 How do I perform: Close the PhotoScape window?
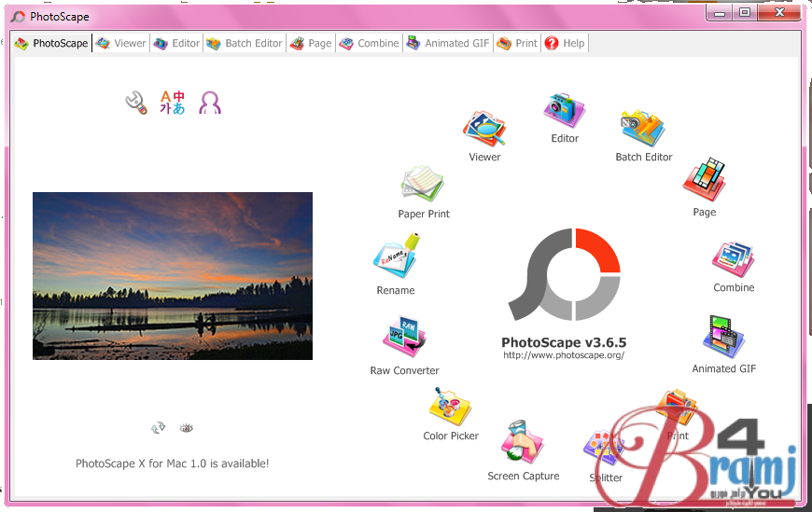tap(779, 13)
